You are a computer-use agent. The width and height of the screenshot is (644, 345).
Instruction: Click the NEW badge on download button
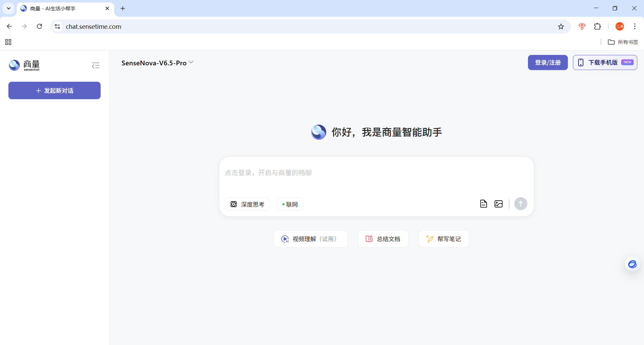pyautogui.click(x=627, y=62)
